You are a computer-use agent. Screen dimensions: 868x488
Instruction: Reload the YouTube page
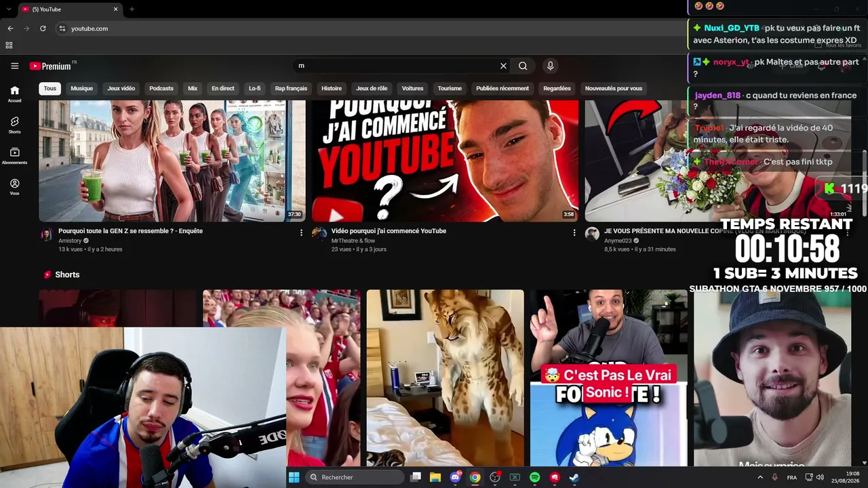click(x=43, y=28)
